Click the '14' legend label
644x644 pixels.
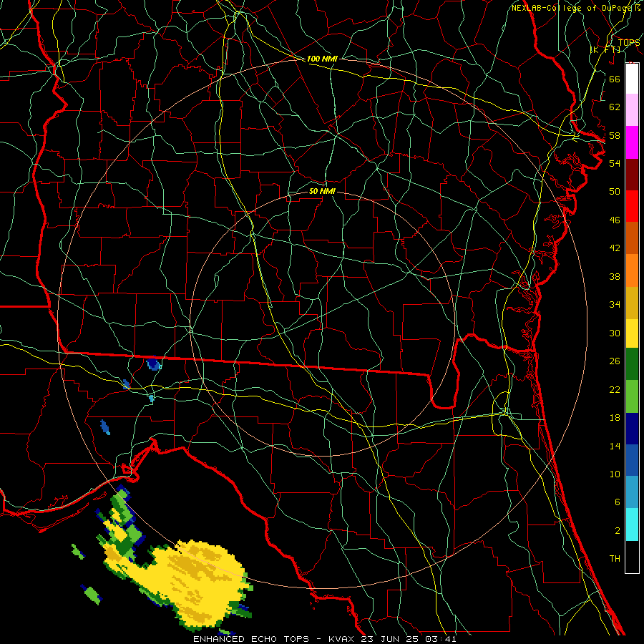(x=615, y=446)
